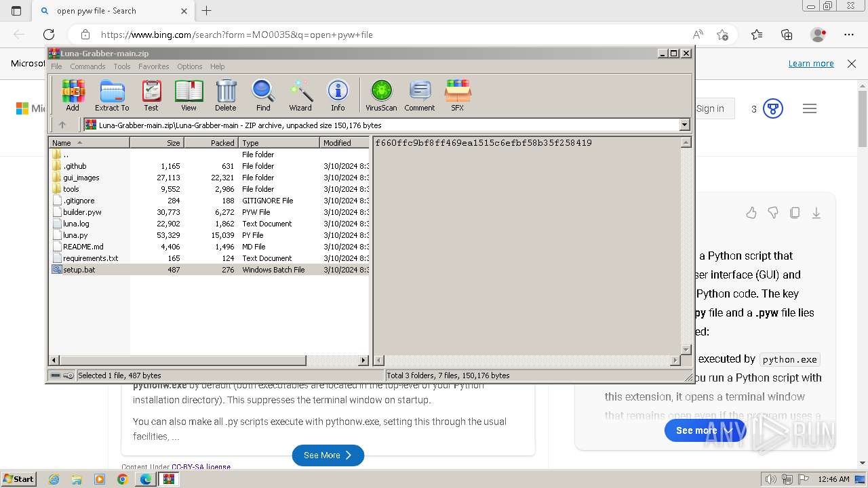Open the Favorites menu

pyautogui.click(x=154, y=66)
